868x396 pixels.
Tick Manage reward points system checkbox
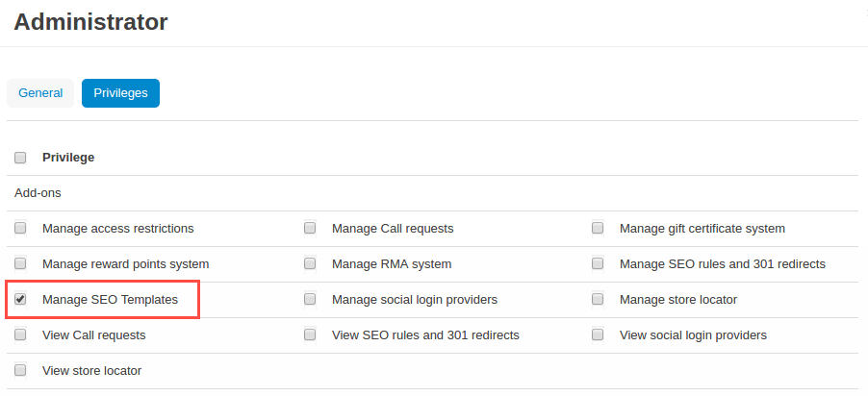[20, 263]
